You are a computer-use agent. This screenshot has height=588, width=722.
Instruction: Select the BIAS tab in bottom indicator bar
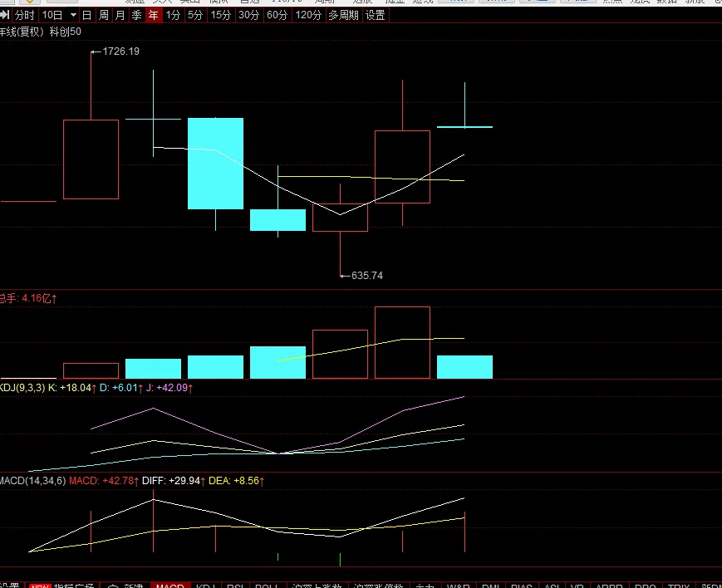click(x=522, y=586)
